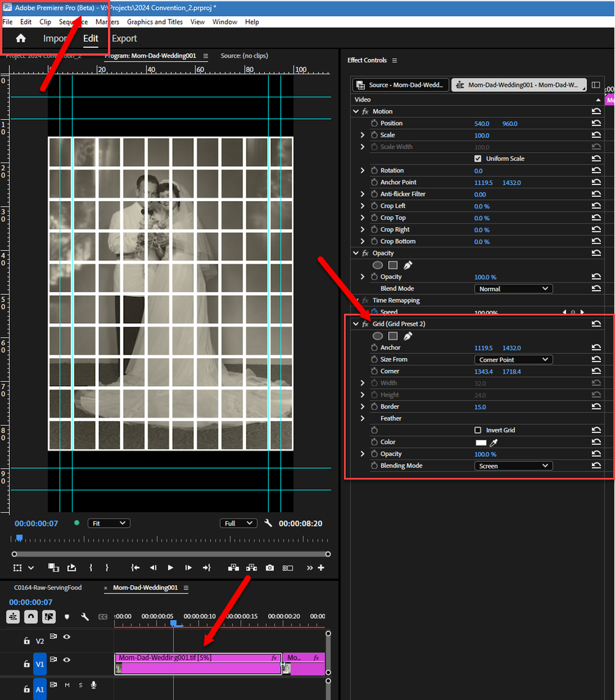Open program monitor wrench settings
Viewport: 615px width, 700px height.
pyautogui.click(x=268, y=523)
